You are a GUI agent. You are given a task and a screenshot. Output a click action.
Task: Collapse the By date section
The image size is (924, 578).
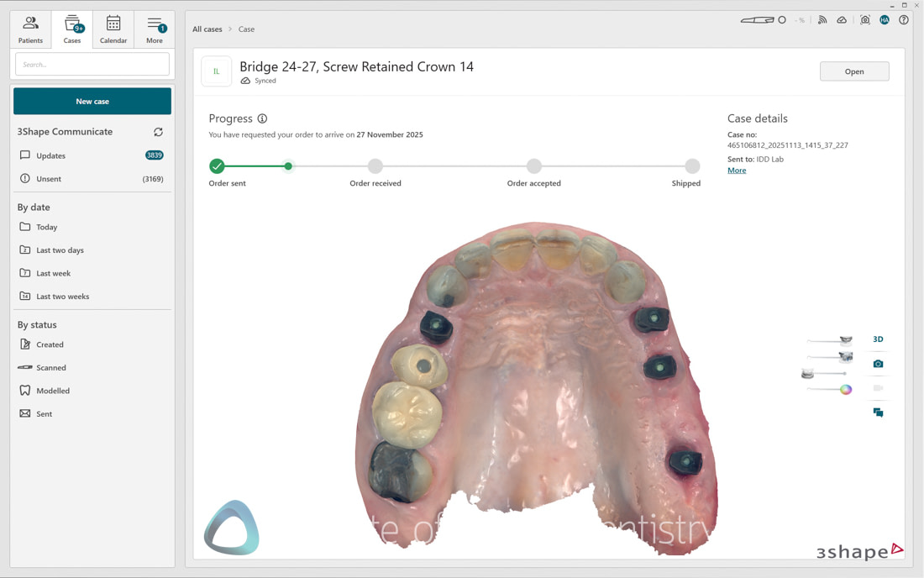pyautogui.click(x=34, y=207)
